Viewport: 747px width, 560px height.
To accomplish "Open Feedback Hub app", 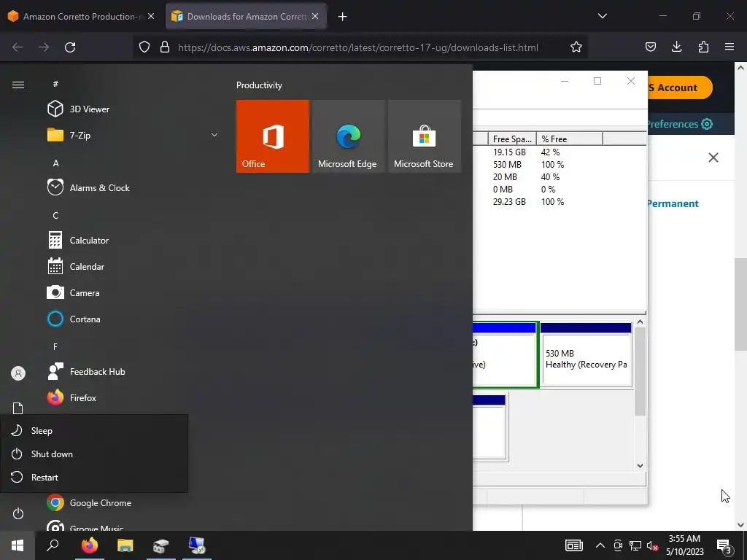I will tap(86, 371).
